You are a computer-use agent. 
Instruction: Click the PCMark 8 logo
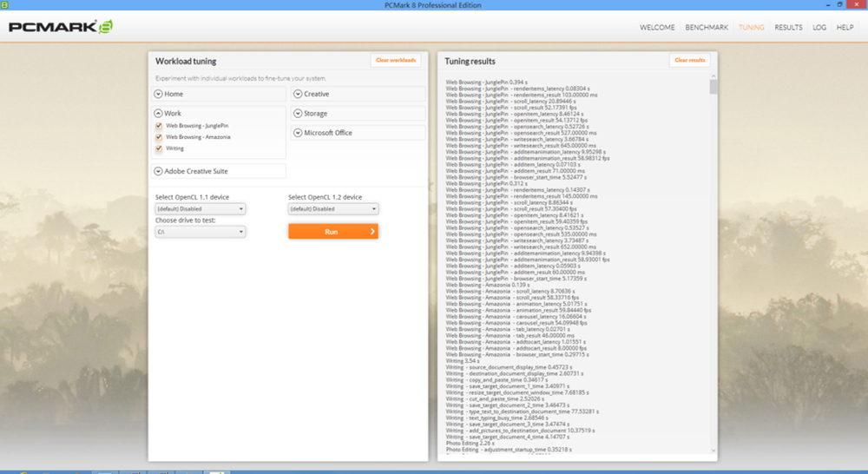click(61, 27)
